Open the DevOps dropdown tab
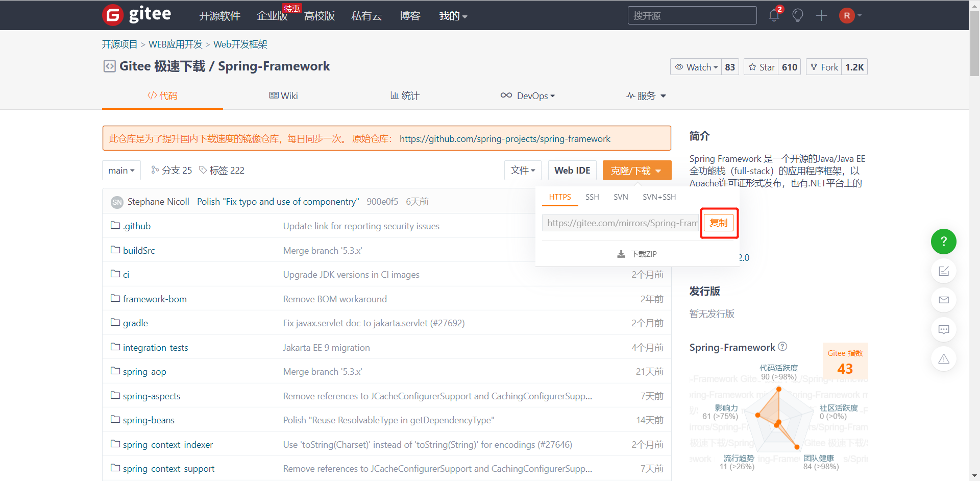This screenshot has width=980, height=481. 528,95
